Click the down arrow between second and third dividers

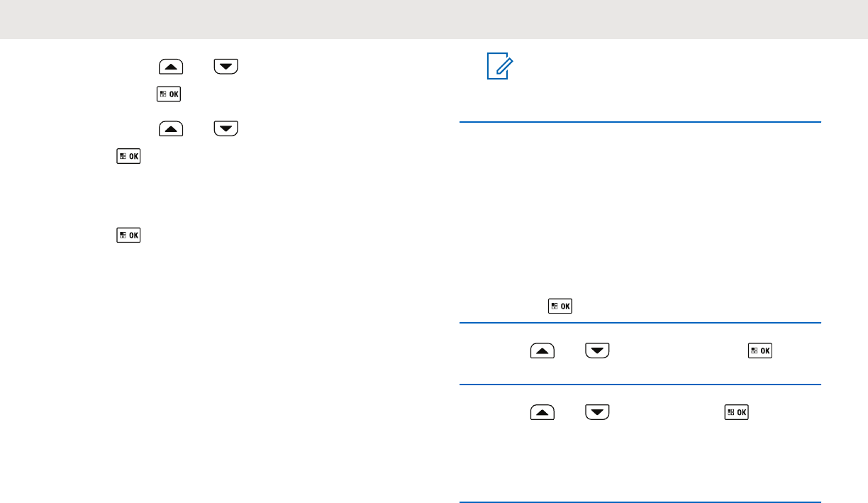[x=599, y=351]
